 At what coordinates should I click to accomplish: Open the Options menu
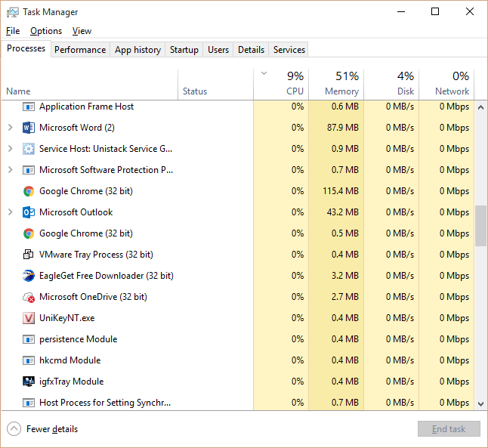pos(46,31)
